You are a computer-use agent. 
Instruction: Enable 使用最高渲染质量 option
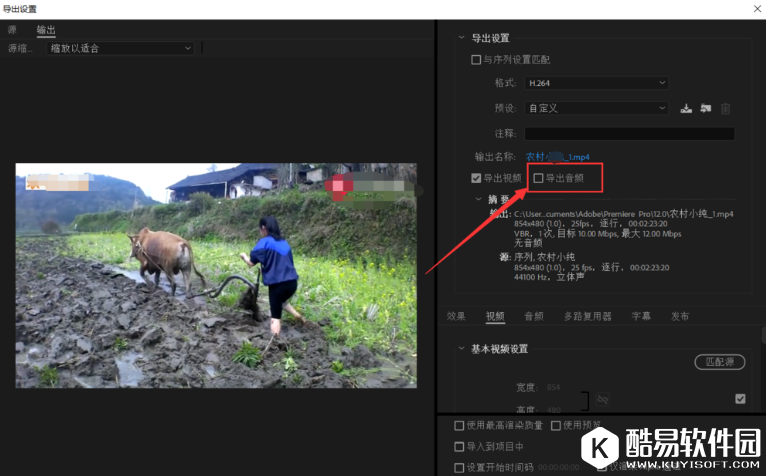[x=460, y=426]
